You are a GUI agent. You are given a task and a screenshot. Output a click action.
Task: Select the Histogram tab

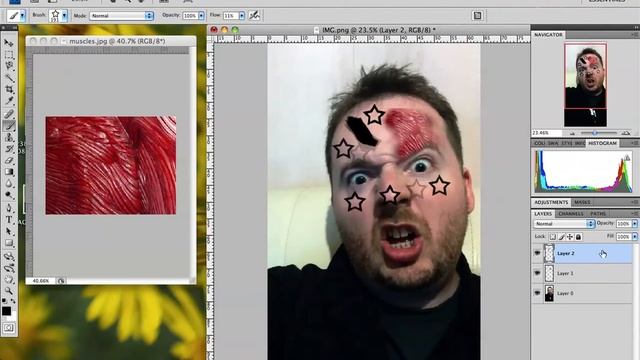pyautogui.click(x=602, y=143)
